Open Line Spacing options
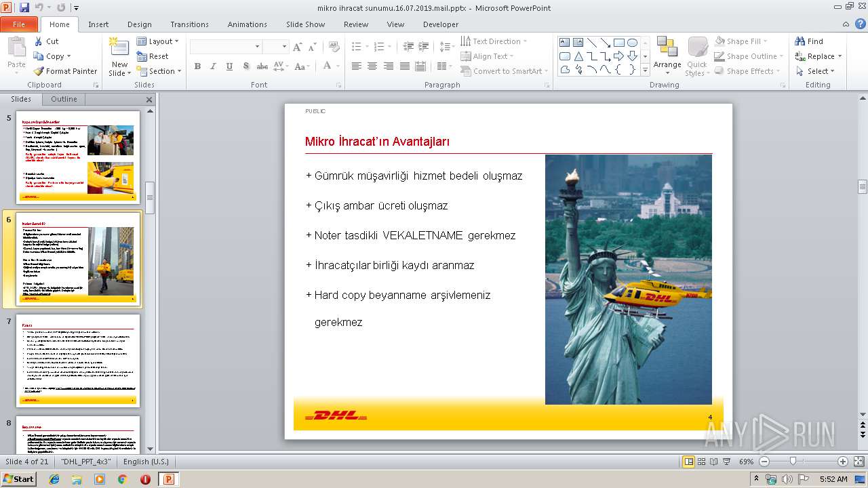This screenshot has height=488, width=868. point(446,47)
